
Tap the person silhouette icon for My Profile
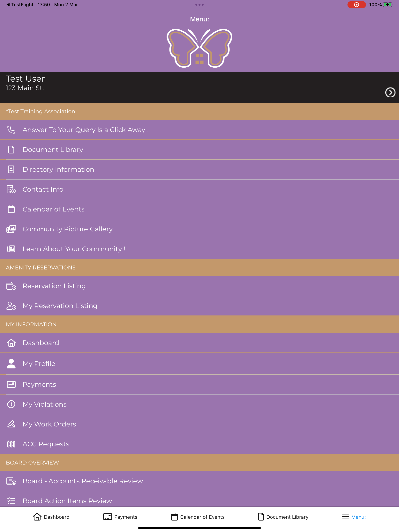click(11, 363)
